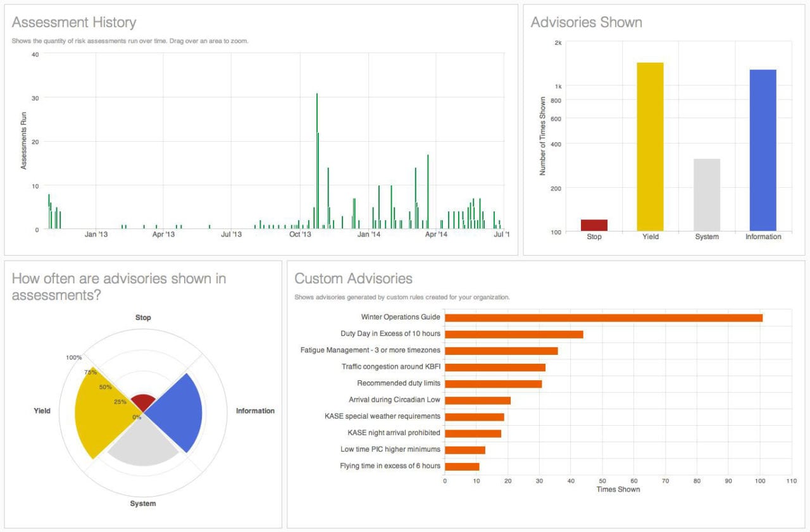
Task: Click the 'Information' label beside polar chart
Action: click(x=255, y=411)
